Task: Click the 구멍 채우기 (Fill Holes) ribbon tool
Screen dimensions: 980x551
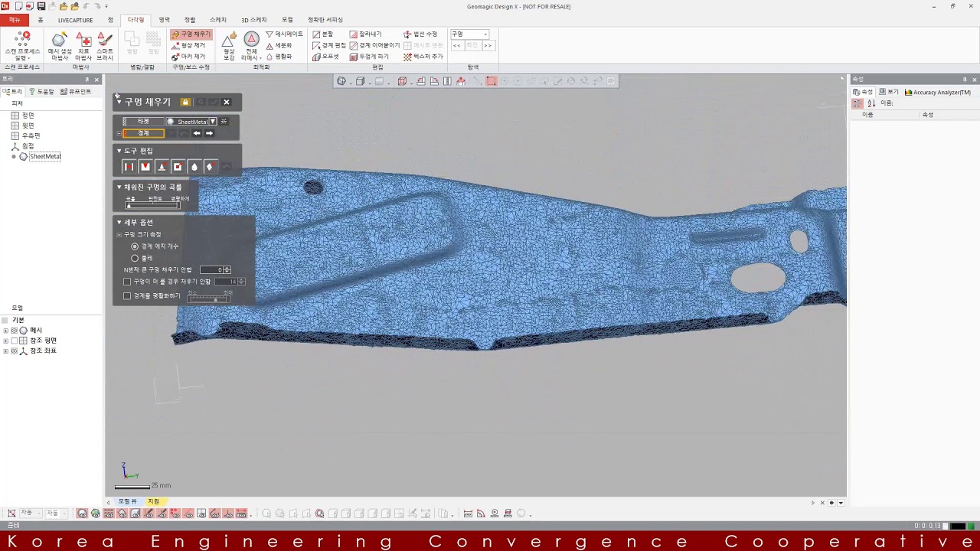Action: click(x=191, y=34)
